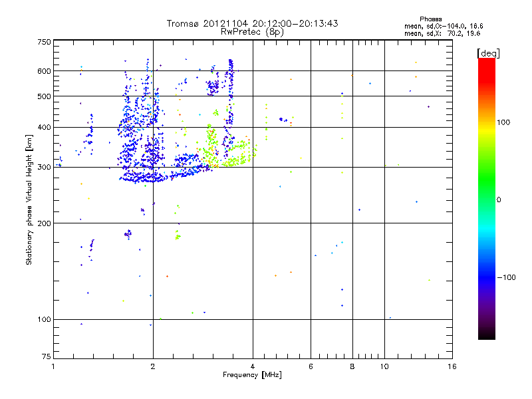Click the y-axis "600" tick label
Image resolution: width=532 pixels, height=399 pixels.
point(44,71)
